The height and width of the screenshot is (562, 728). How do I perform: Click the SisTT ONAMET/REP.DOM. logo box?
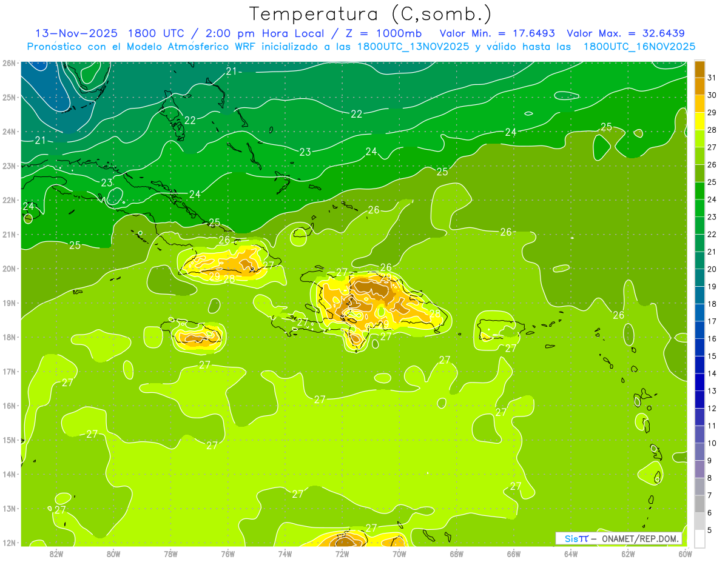[x=619, y=538]
